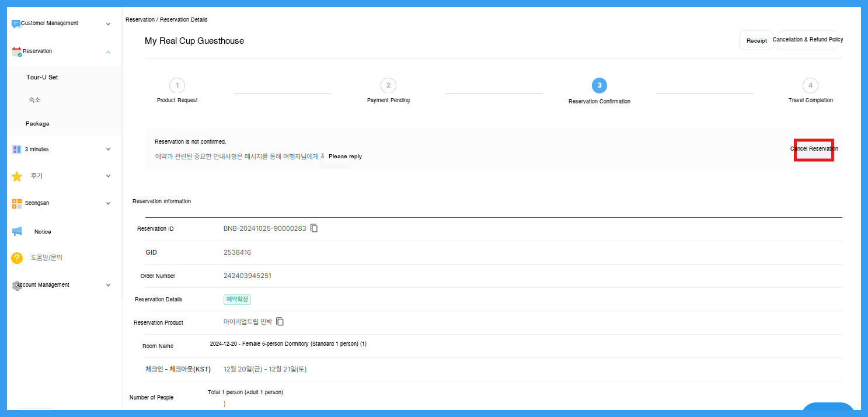868x417 pixels.
Task: Expand the 후기 menu chevron
Action: [x=108, y=176]
